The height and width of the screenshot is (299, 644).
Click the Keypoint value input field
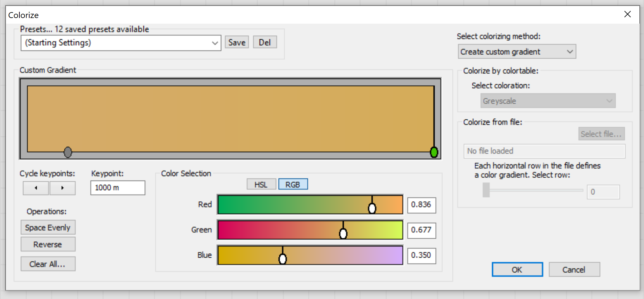pos(118,188)
